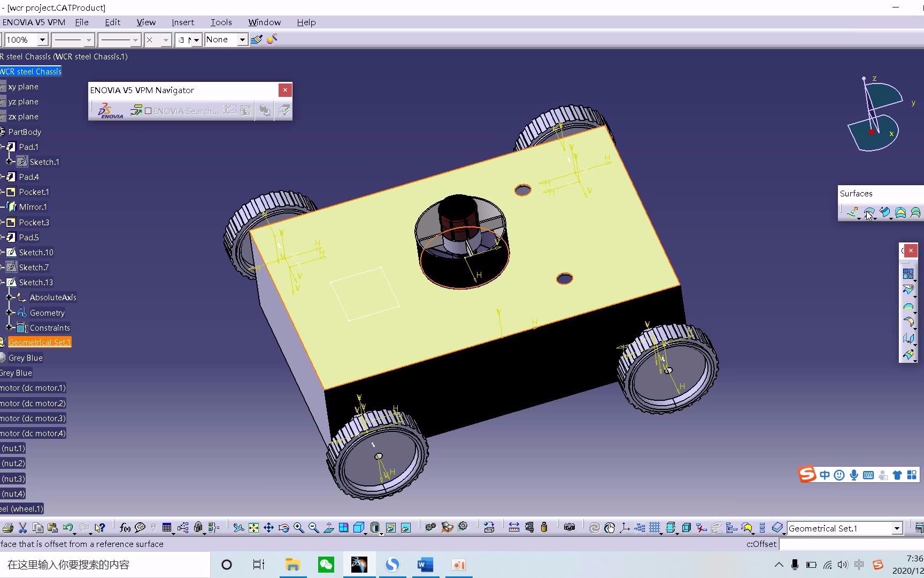Screen dimensions: 924x578
Task: Select the Extrude surface tool
Action: tap(852, 212)
